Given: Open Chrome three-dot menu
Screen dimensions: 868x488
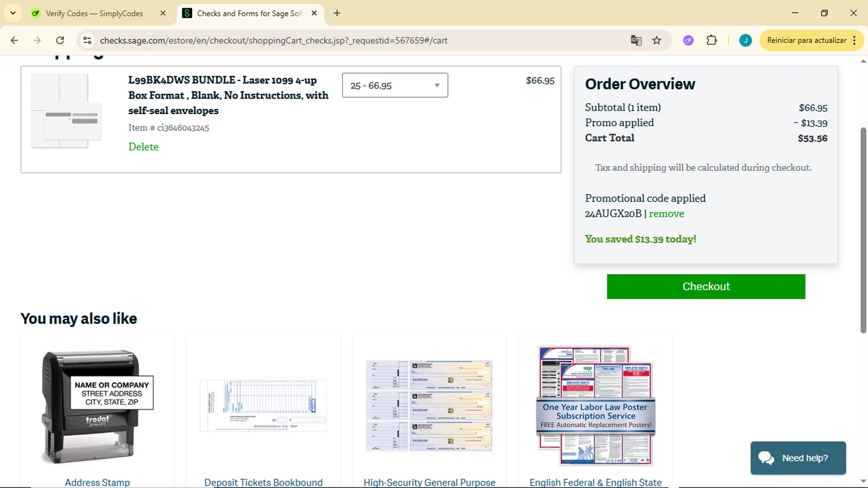Looking at the screenshot, I should click(x=855, y=41).
